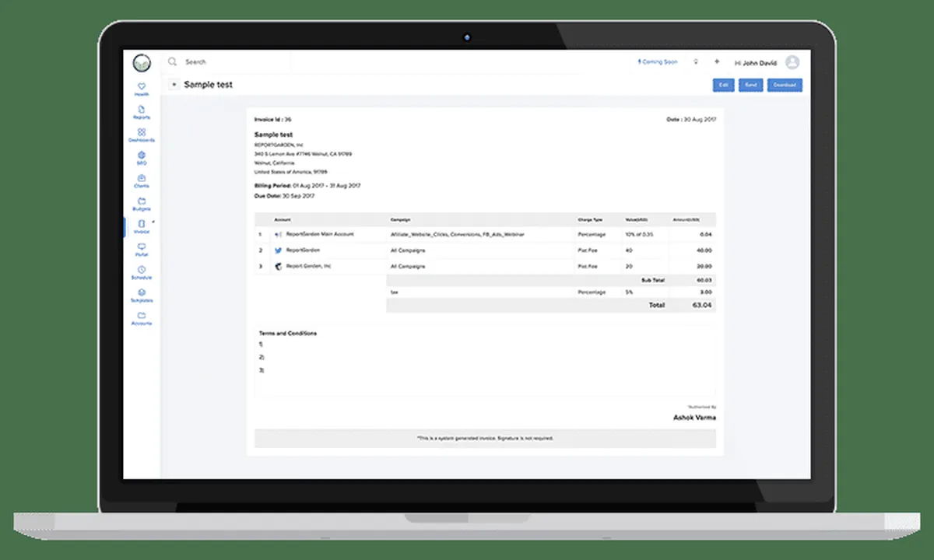Viewport: 934px width, 560px height.
Task: Click the Twitter icon in ReportGarden row
Action: click(278, 250)
